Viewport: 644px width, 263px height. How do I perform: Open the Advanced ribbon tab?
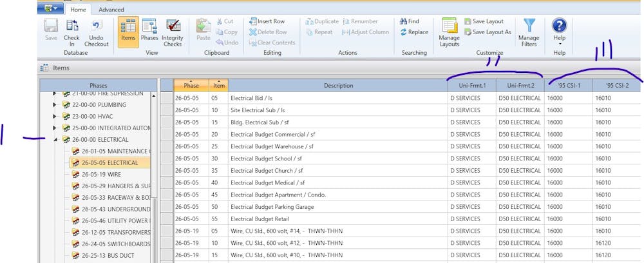coord(111,10)
